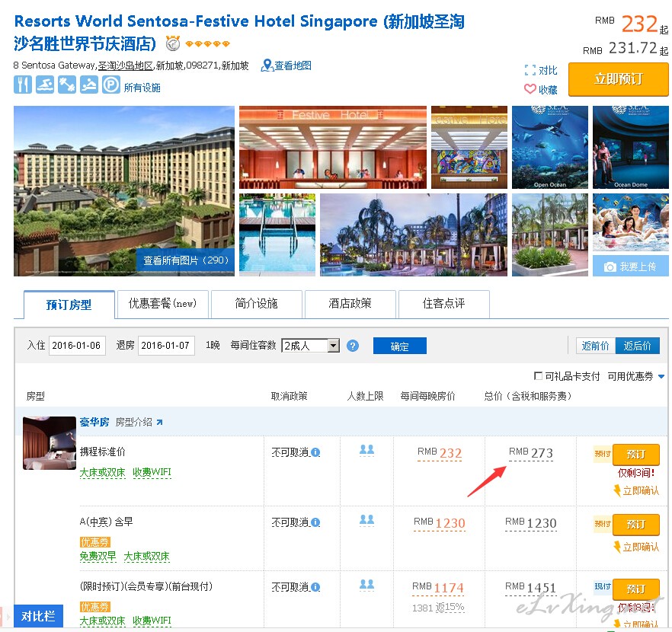Click lightning 立即确认 icon in A(中宾)含早 row
This screenshot has height=632, width=672.
(617, 547)
